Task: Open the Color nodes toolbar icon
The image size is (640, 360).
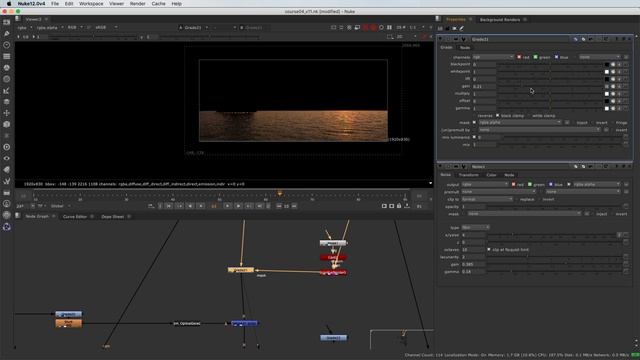Action: tap(7, 68)
